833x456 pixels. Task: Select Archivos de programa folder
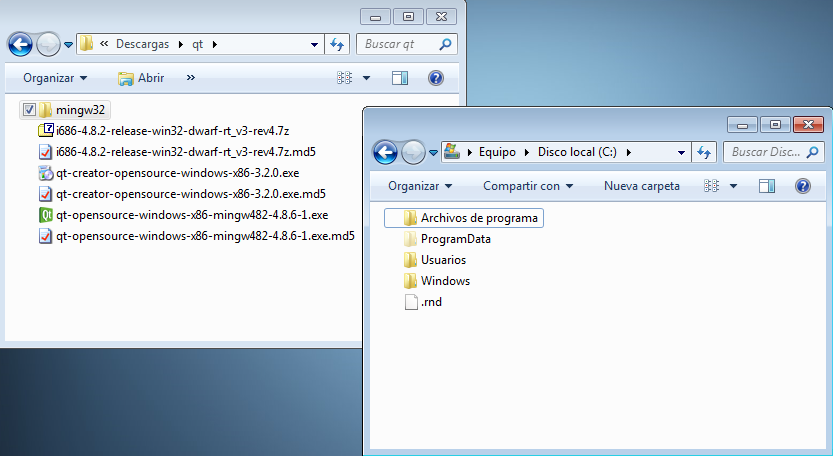tap(464, 218)
